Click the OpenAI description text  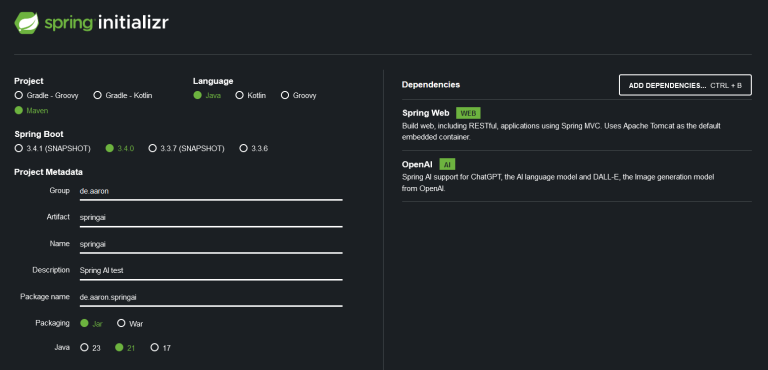(x=558, y=183)
